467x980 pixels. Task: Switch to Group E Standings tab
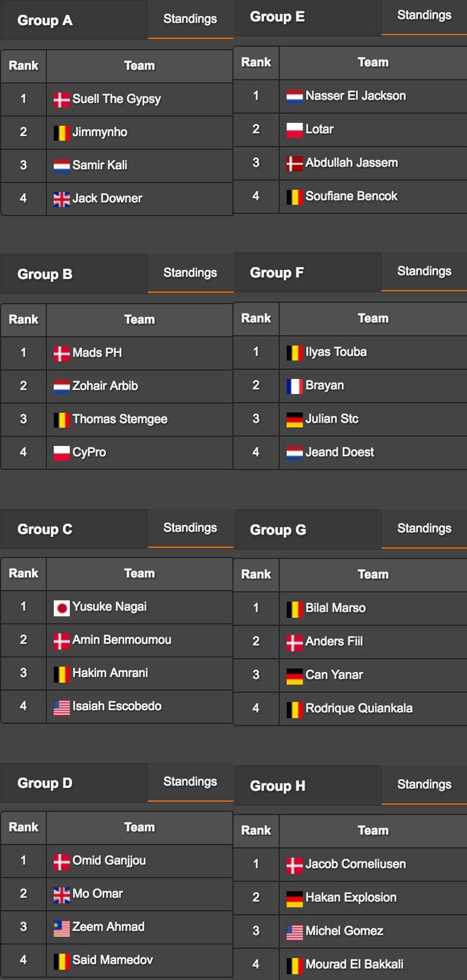pyautogui.click(x=424, y=15)
